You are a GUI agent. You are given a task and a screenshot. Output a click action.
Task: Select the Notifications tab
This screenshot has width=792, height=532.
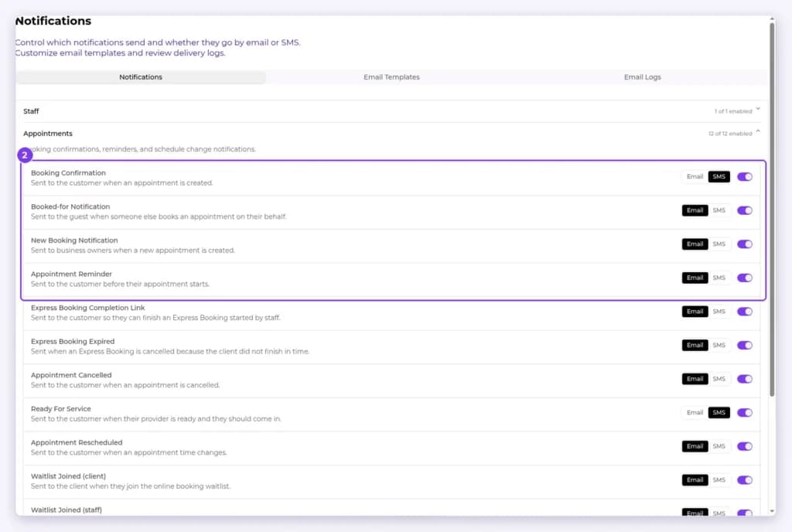tap(141, 77)
